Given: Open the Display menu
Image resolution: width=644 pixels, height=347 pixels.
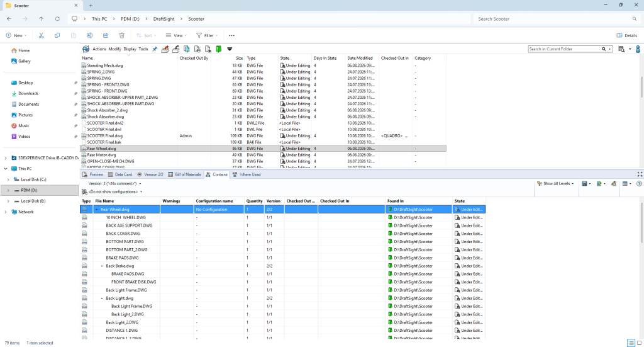Looking at the screenshot, I should pyautogui.click(x=130, y=49).
